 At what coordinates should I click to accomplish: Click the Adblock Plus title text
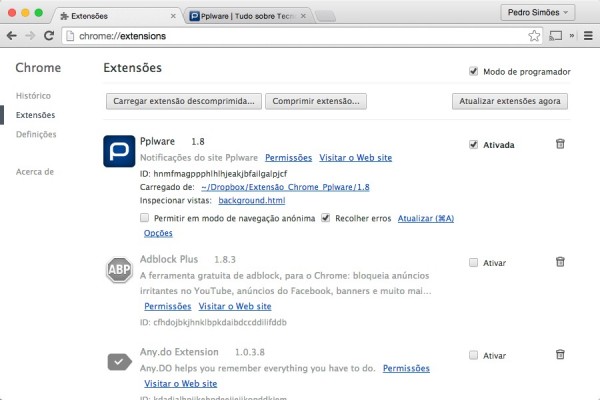169,259
